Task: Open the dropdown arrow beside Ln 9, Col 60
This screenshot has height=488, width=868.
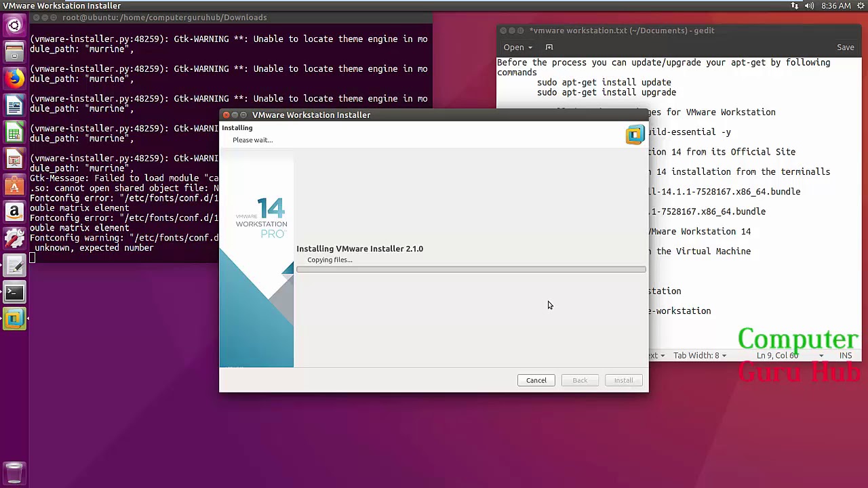Action: (821, 356)
